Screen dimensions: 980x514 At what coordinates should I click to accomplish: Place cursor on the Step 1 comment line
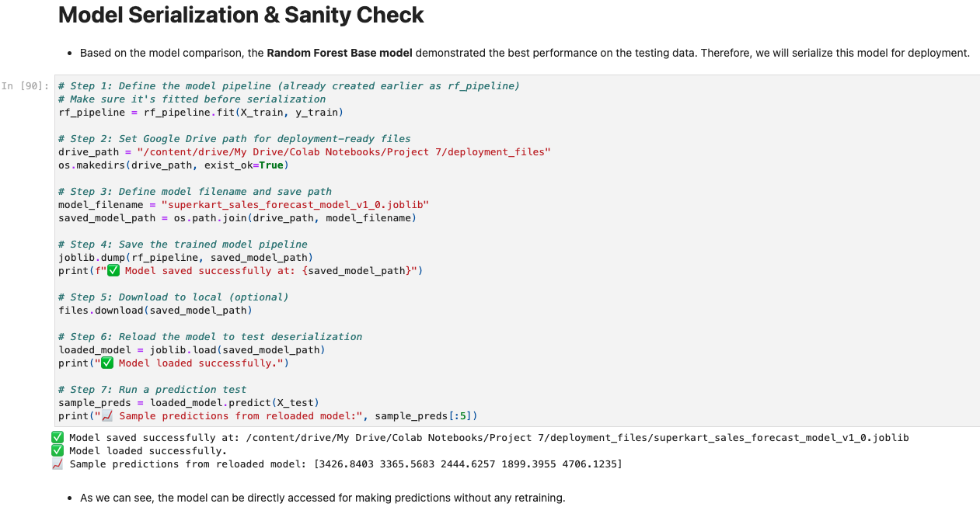(288, 85)
